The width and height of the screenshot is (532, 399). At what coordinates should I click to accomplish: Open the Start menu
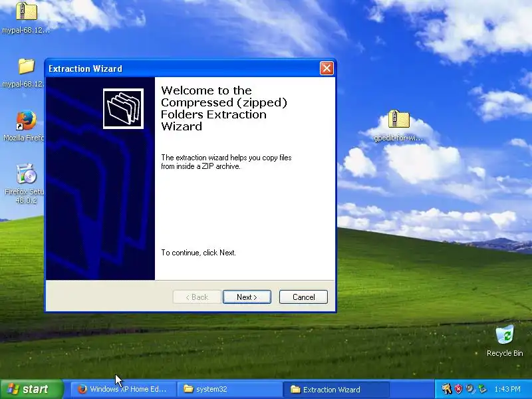point(31,389)
